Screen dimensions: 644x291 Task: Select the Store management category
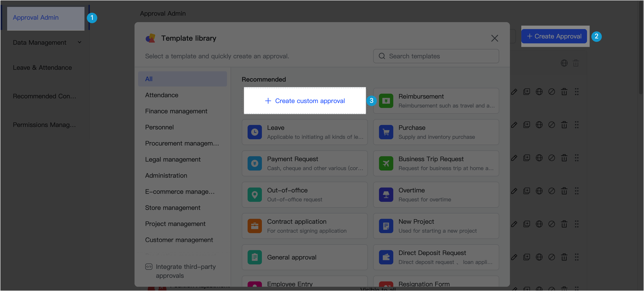click(182, 207)
